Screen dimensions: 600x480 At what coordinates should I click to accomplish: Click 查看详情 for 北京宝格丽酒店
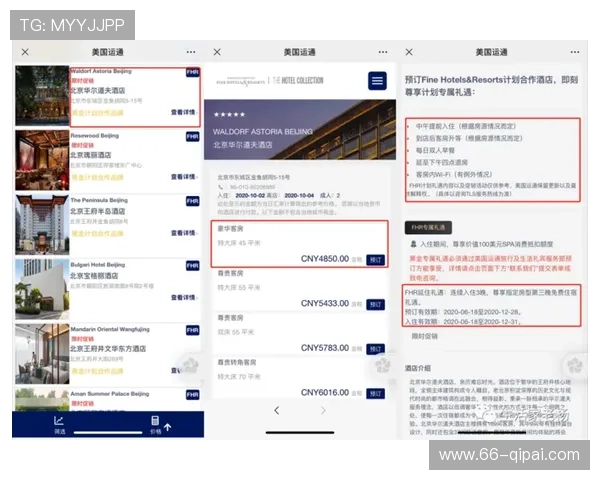pos(184,297)
